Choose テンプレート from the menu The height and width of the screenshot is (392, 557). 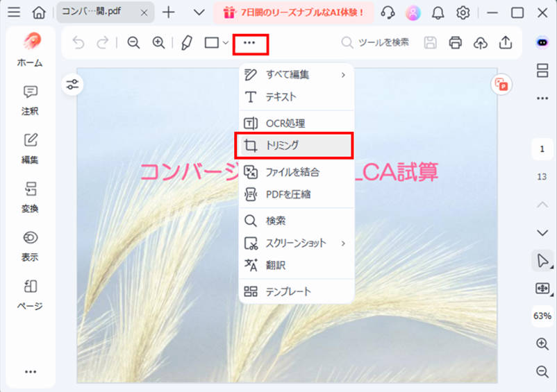[297, 291]
